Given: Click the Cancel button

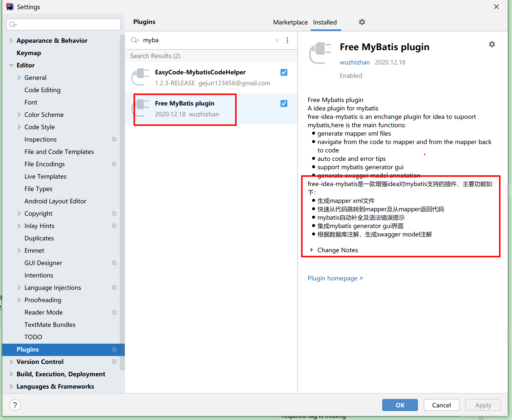Looking at the screenshot, I should 441,405.
